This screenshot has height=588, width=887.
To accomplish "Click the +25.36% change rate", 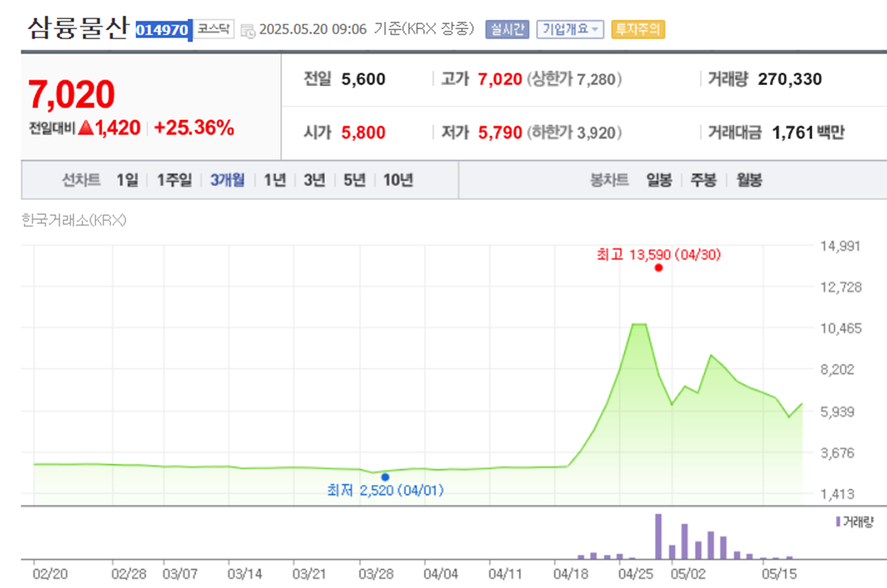I will [194, 128].
